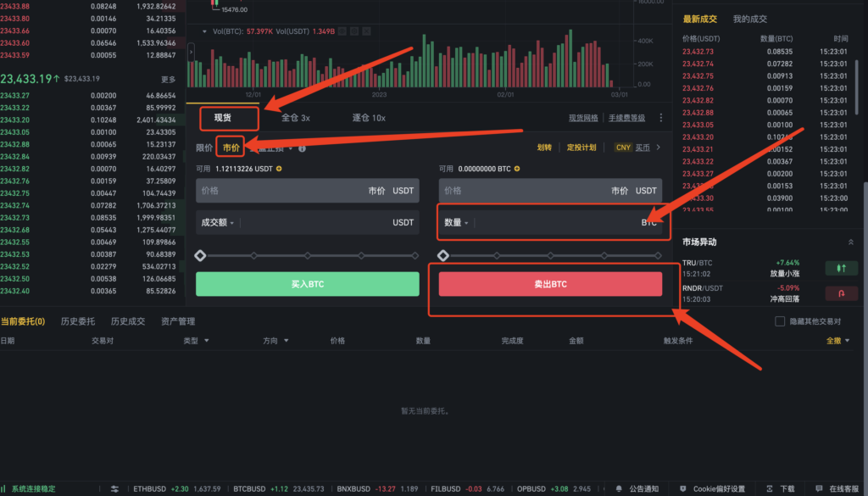Select the 市价 market order type
The image size is (868, 496).
(x=231, y=148)
